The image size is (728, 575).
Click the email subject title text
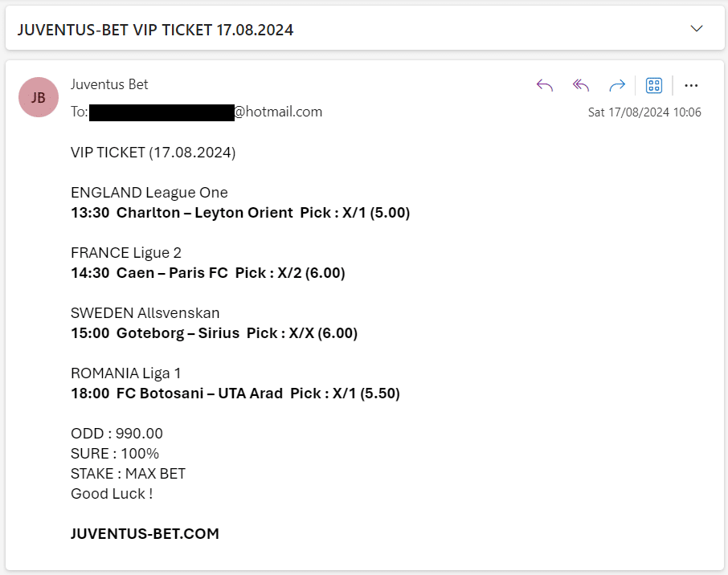click(x=156, y=30)
